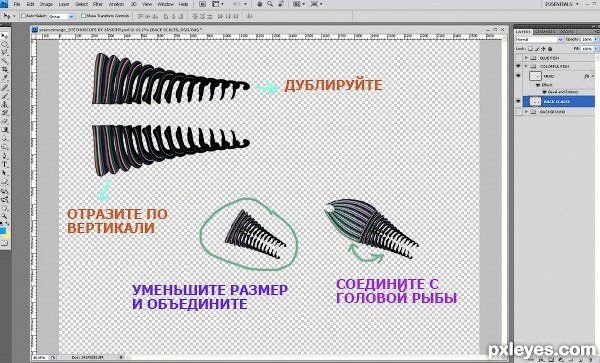
Task: Click the fx icon on the HEAD layer
Action: click(587, 76)
